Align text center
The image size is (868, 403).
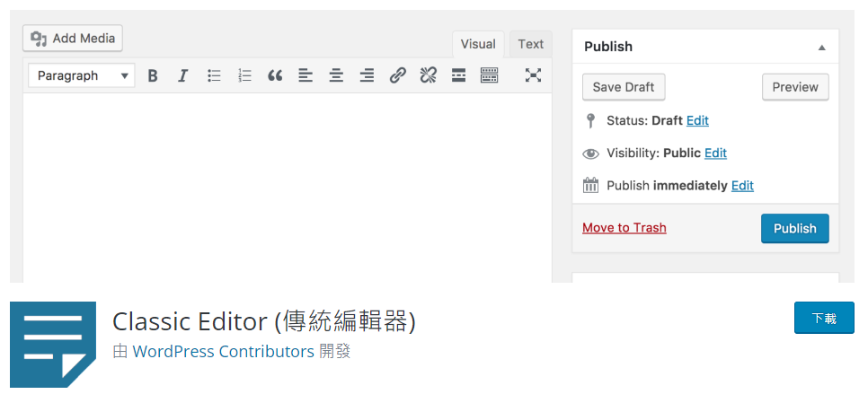coord(336,75)
